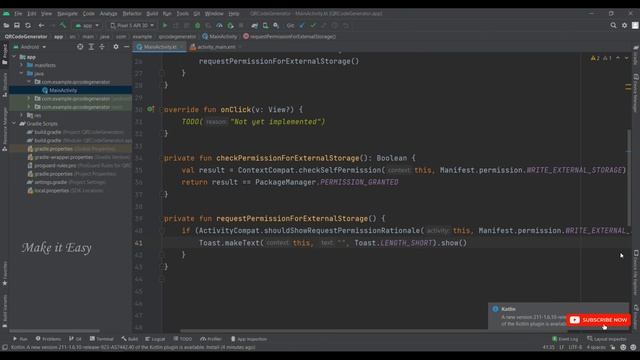Image resolution: width=640 pixels, height=360 pixels.
Task: Open the Problems tool window
Action: tap(48, 339)
